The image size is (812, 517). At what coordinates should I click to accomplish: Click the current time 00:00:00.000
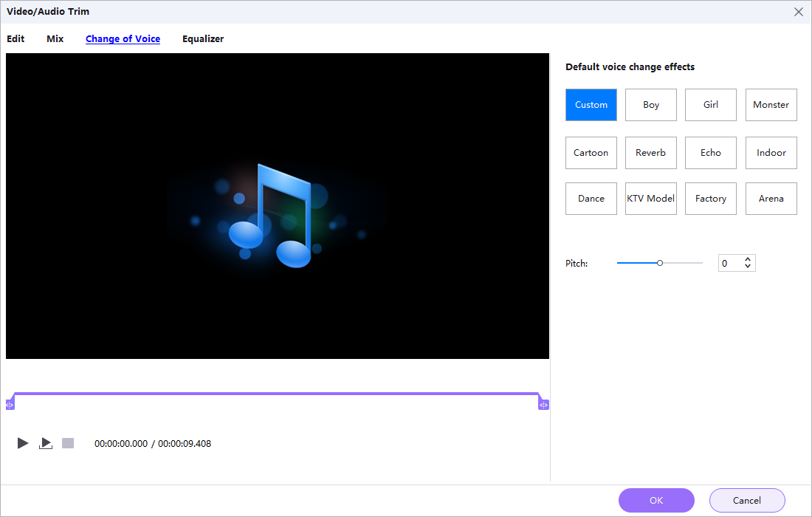click(x=120, y=443)
